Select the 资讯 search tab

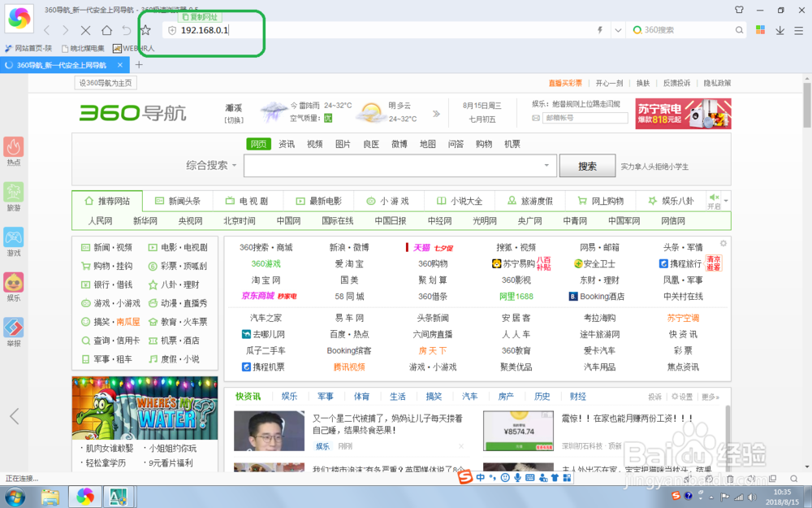[287, 144]
